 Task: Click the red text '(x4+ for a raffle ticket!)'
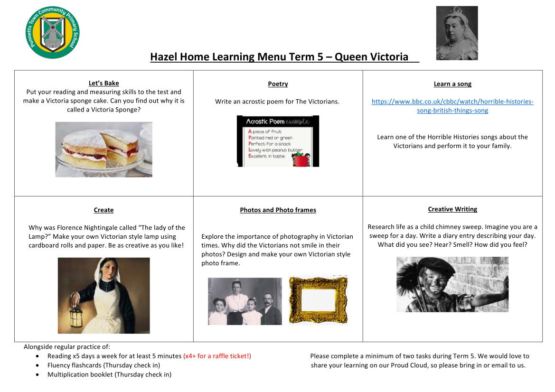(x=217, y=356)
